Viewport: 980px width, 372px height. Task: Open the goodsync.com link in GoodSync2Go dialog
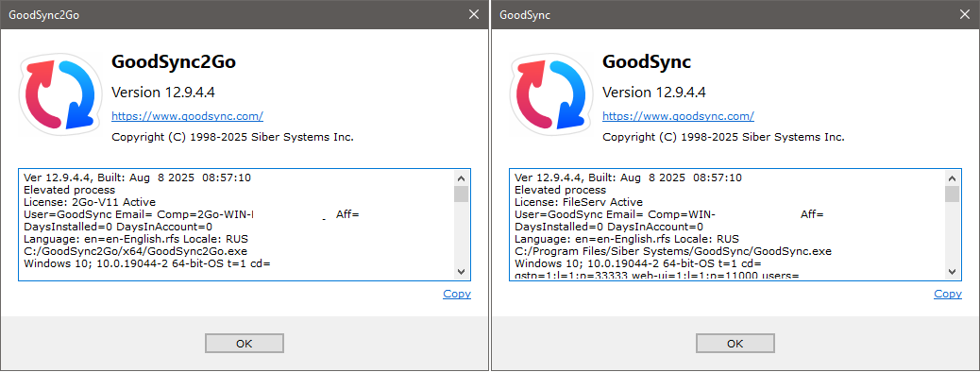187,116
